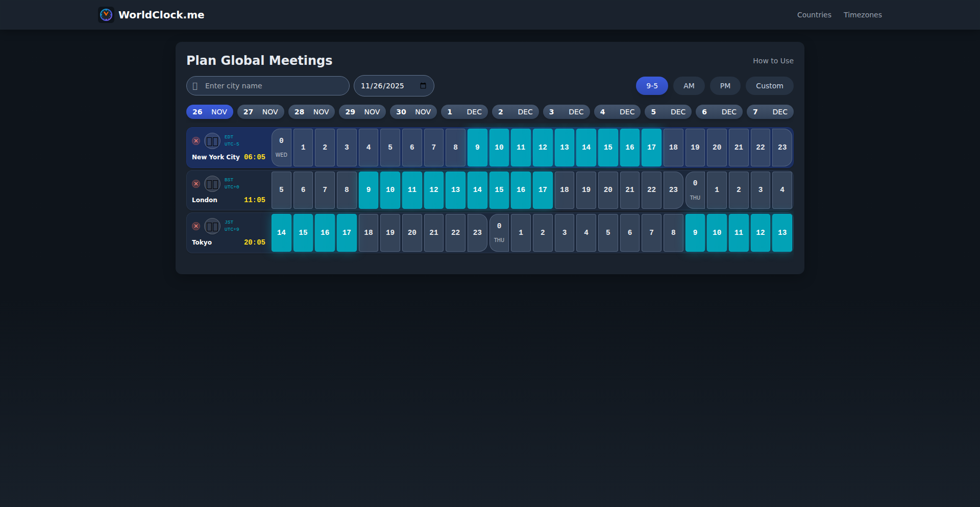Open the Timezones page
980x507 pixels.
pos(863,15)
